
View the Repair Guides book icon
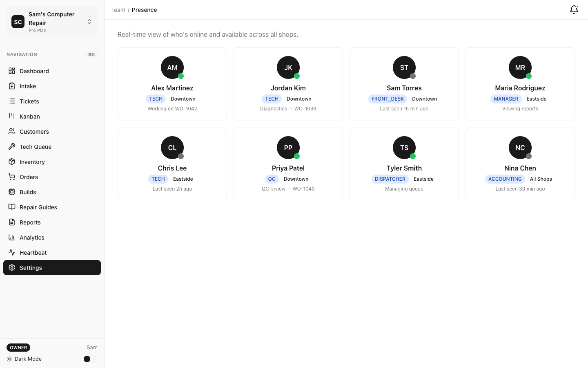11,207
